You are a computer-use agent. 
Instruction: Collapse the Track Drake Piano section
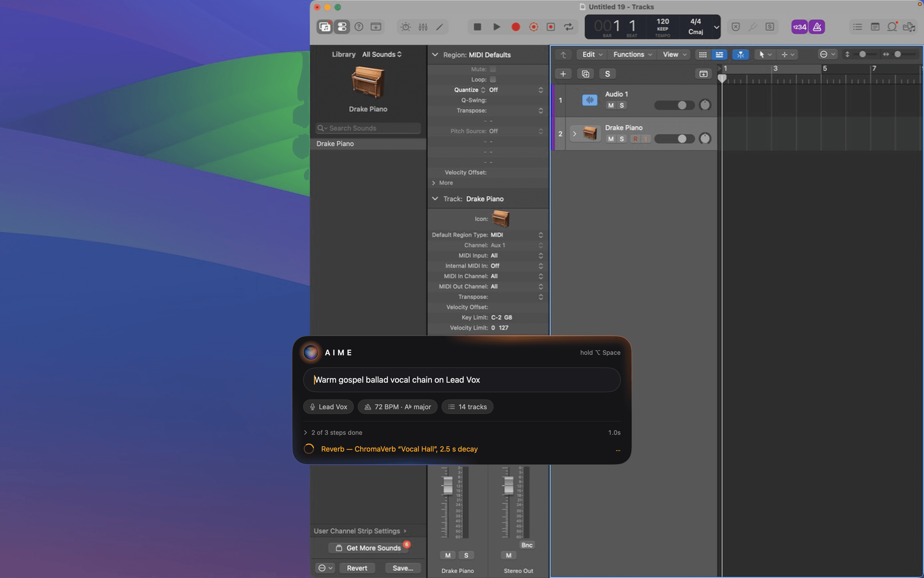point(435,199)
